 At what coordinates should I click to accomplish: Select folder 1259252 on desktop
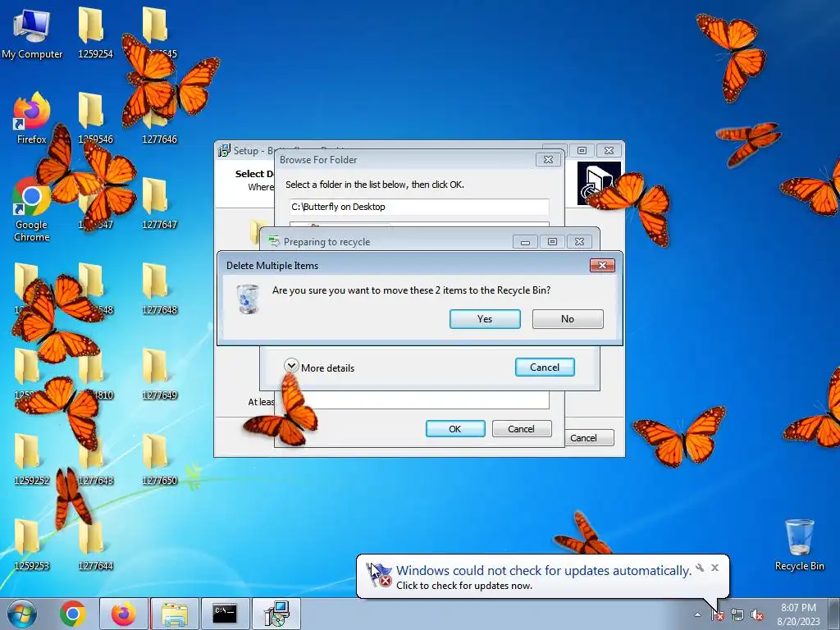pyautogui.click(x=32, y=459)
